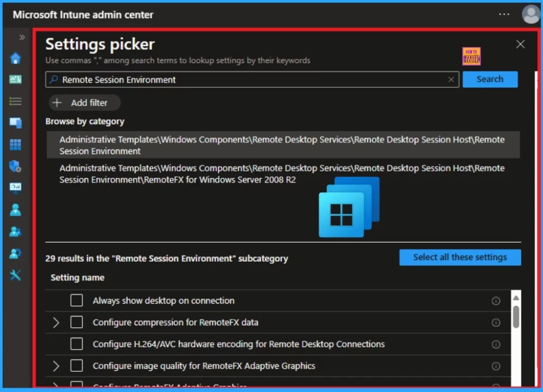Check Configure image quality for RemoteFX Adaptive Graphics
Screen dimensions: 543x392
(76, 366)
